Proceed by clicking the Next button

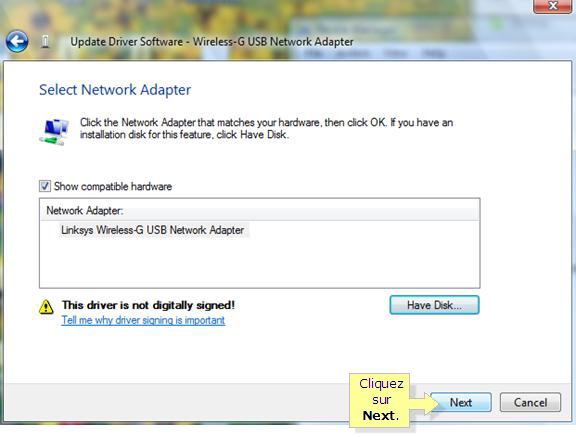tap(461, 402)
